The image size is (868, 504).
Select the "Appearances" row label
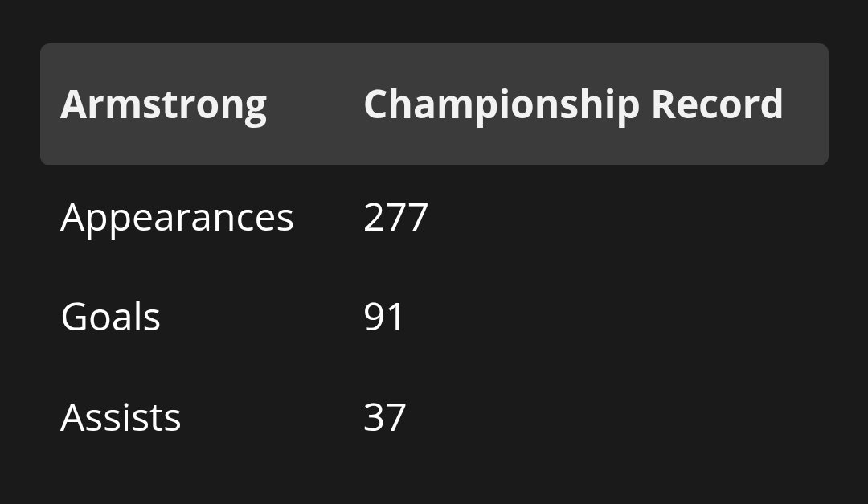(177, 217)
